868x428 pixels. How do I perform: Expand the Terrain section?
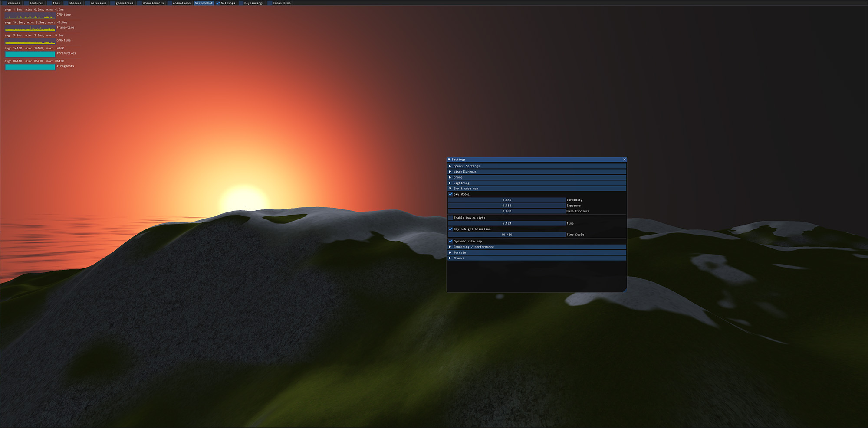pyautogui.click(x=537, y=252)
